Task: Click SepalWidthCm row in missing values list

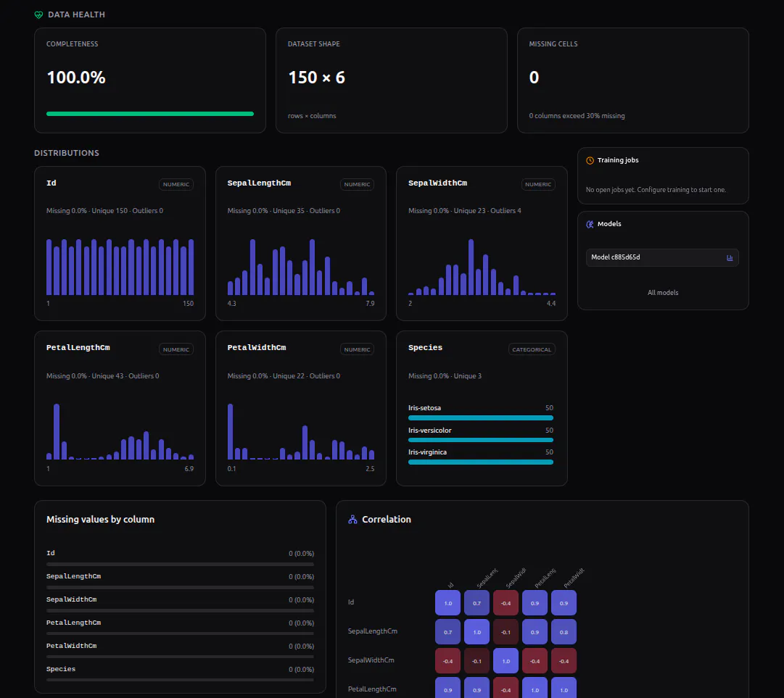Action: tap(180, 604)
